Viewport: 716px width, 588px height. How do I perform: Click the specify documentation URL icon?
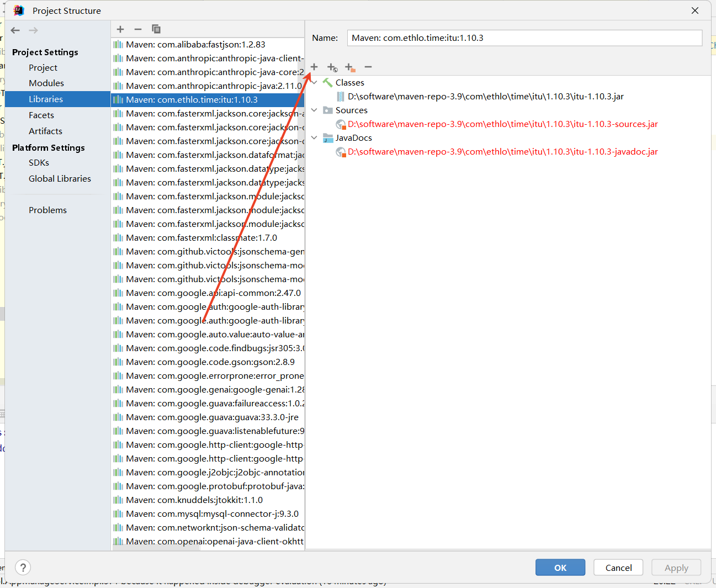332,67
